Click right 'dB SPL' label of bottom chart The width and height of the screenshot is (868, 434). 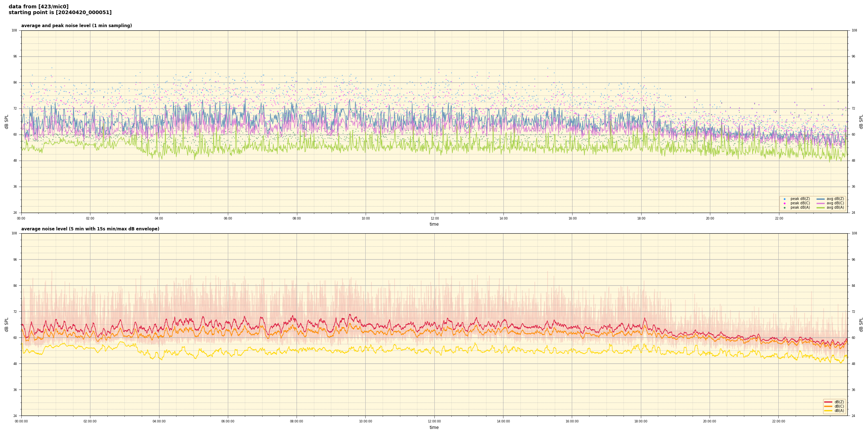pos(861,324)
